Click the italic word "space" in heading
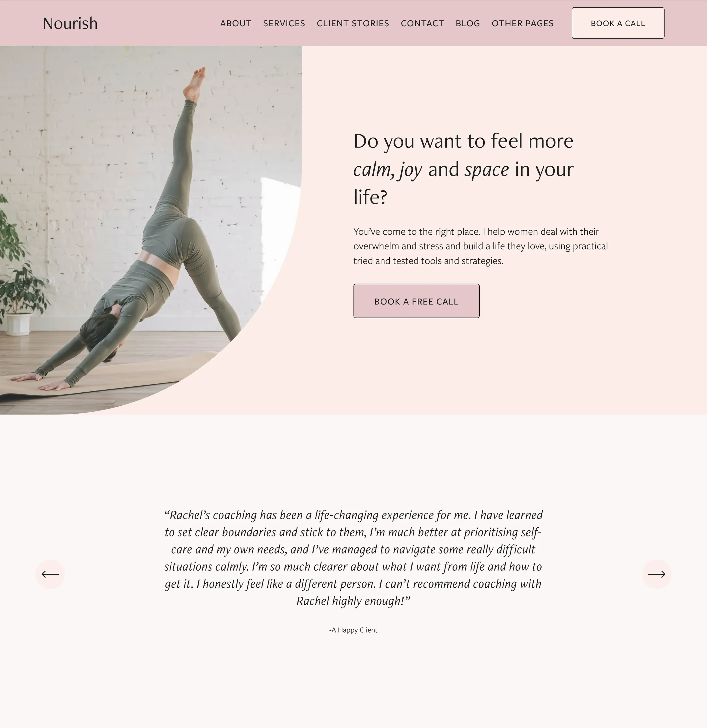The image size is (707, 728). (486, 169)
